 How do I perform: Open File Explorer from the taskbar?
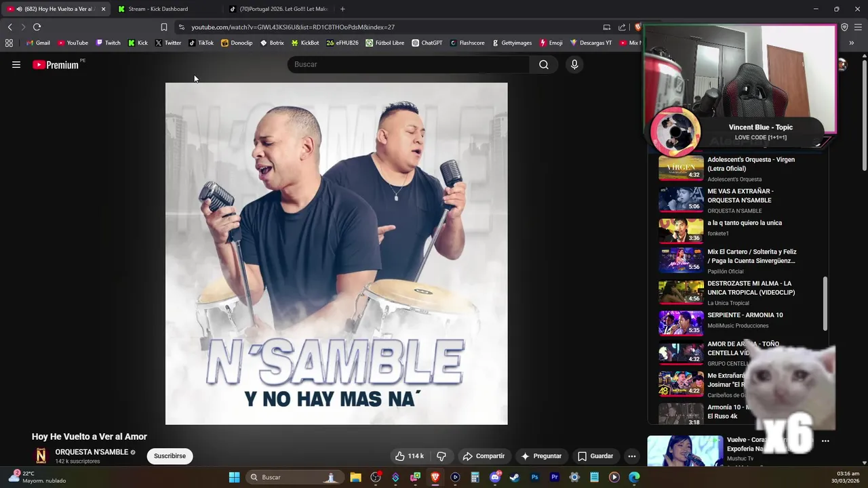[x=355, y=477]
